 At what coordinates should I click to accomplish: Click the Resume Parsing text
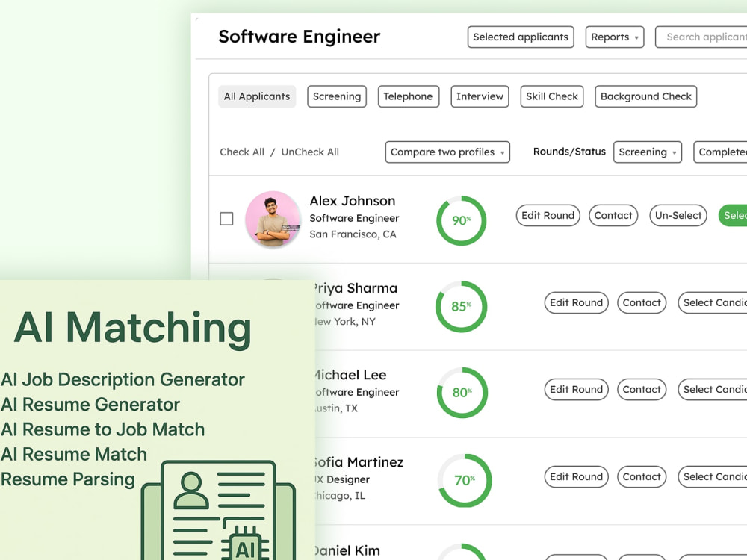point(68,479)
